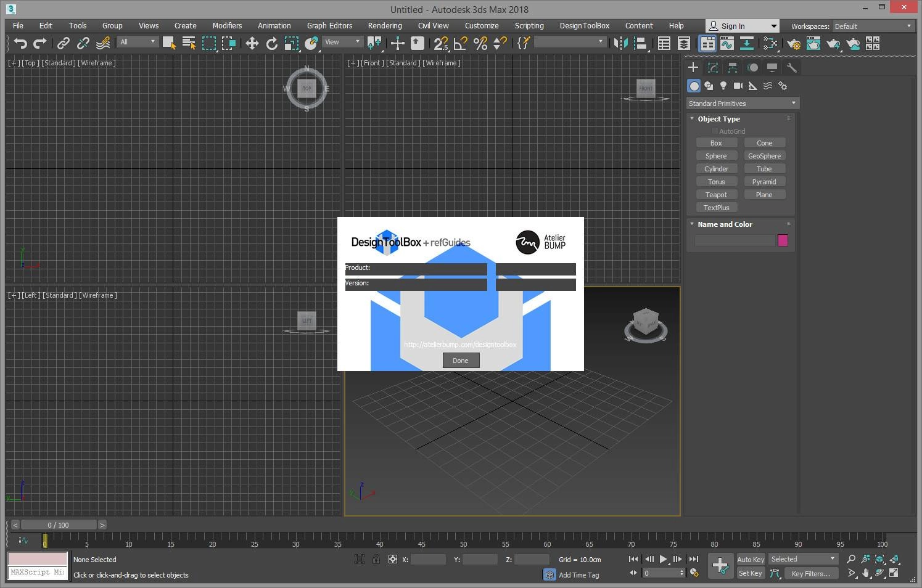Viewport: 922px width, 588px height.
Task: Click the Undo arrow icon
Action: pyautogui.click(x=20, y=43)
